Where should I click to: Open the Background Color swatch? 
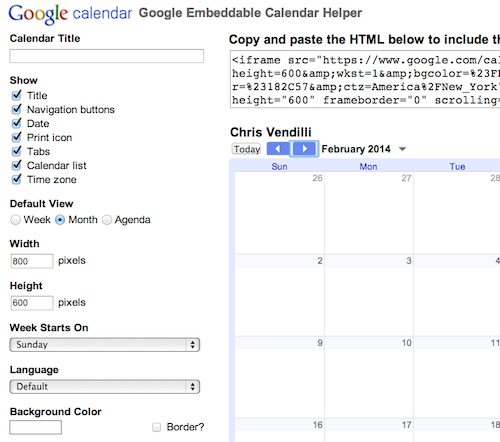36,427
